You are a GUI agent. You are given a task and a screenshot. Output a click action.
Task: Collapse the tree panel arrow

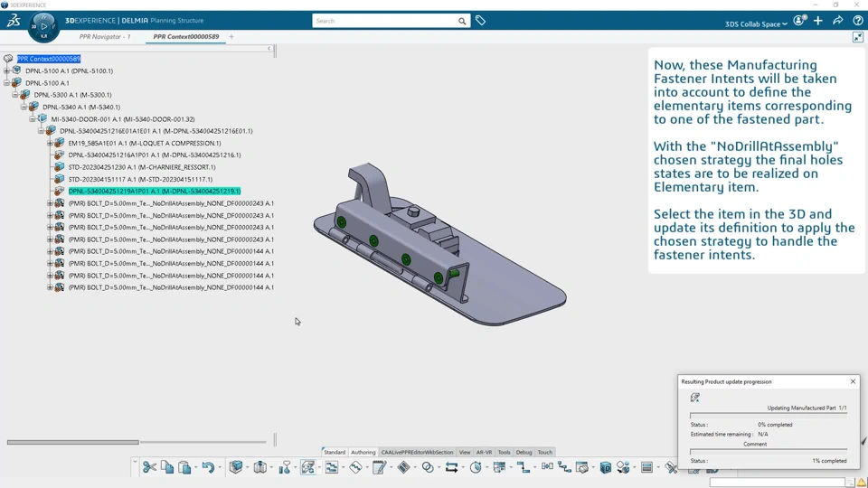point(269,49)
